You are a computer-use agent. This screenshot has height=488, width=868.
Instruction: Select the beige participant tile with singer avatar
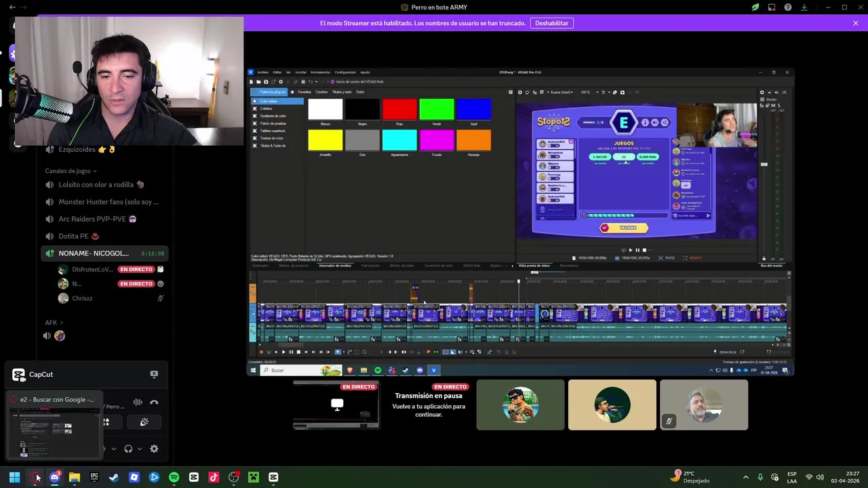(x=612, y=405)
